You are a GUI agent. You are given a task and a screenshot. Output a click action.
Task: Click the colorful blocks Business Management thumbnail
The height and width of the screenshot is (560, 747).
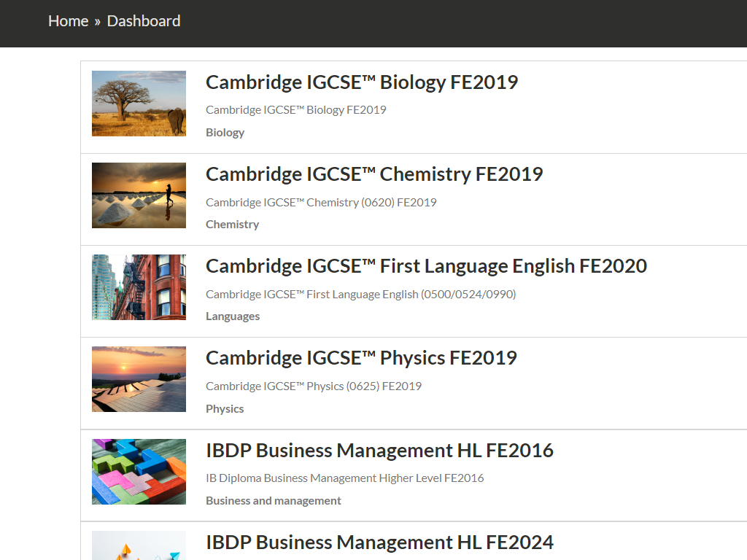[x=139, y=472]
